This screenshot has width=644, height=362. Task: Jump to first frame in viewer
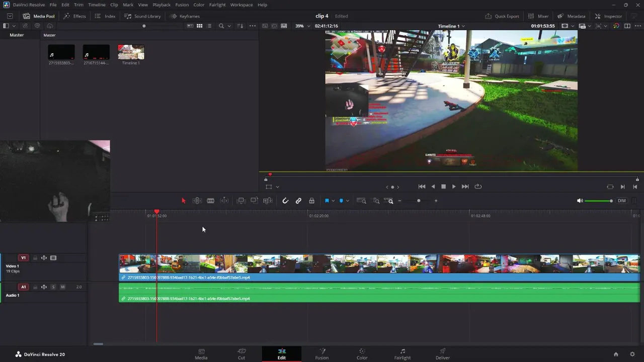pyautogui.click(x=422, y=187)
